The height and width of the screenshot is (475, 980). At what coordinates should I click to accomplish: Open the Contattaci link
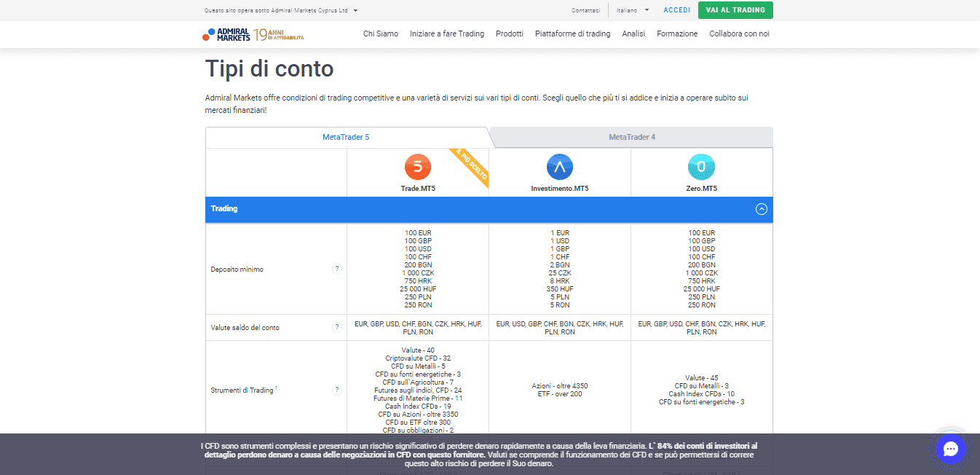(x=585, y=10)
